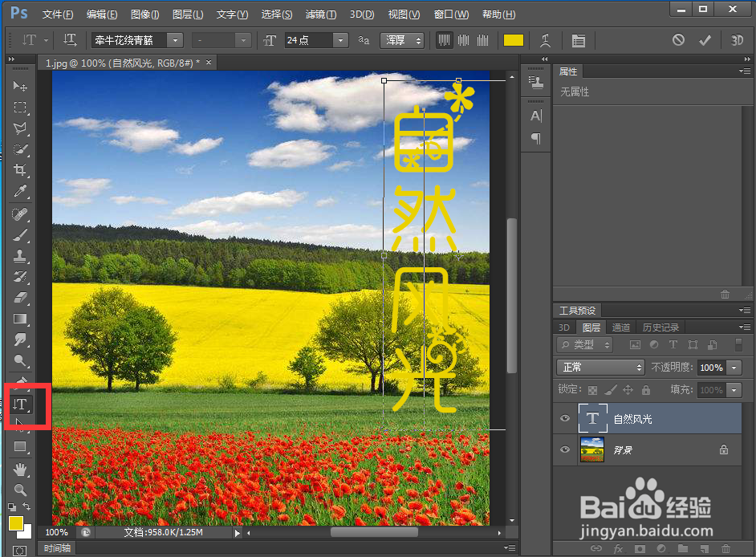Cancel current text edits

tap(678, 40)
